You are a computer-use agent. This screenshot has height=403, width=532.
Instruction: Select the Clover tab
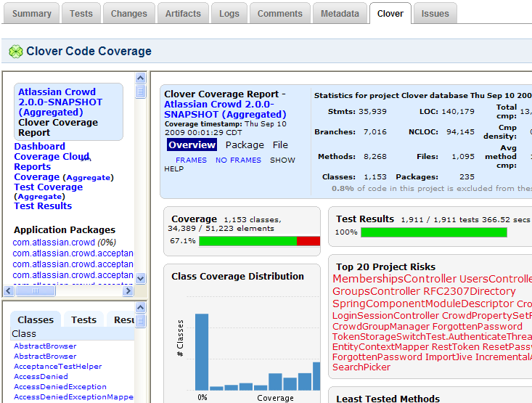point(390,14)
